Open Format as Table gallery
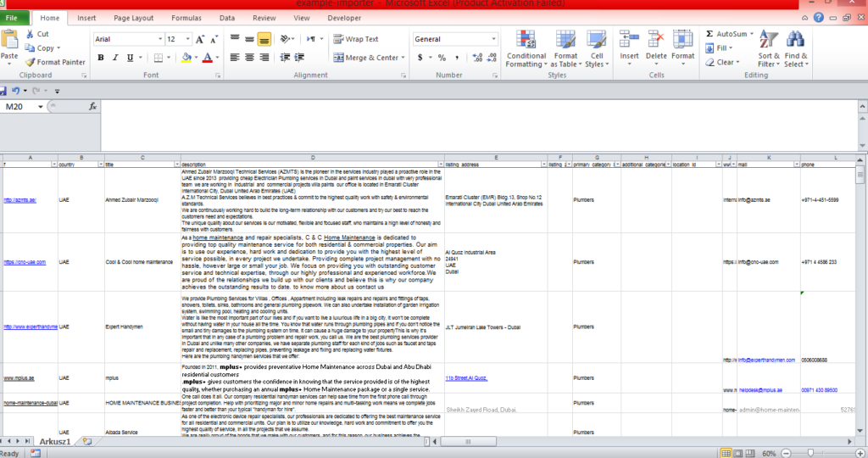Viewport: 868px width, 458px height. point(565,48)
